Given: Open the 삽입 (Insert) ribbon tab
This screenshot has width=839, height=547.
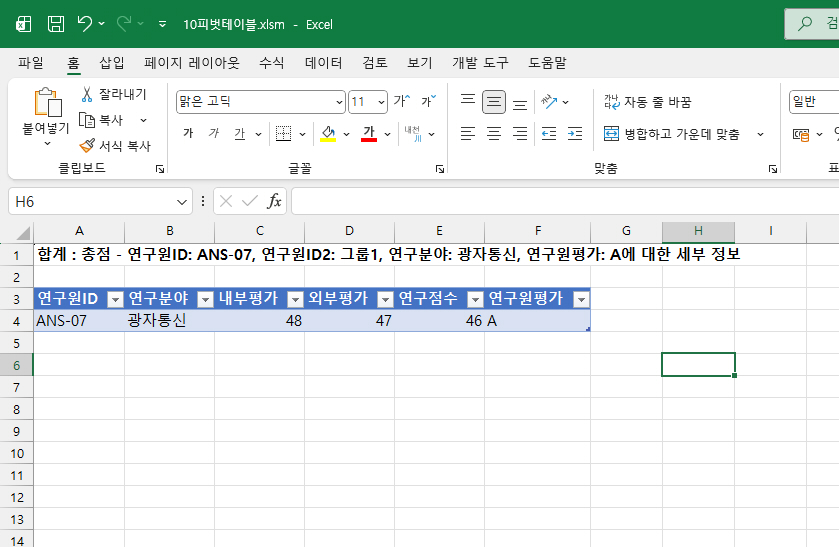Looking at the screenshot, I should click(x=112, y=63).
